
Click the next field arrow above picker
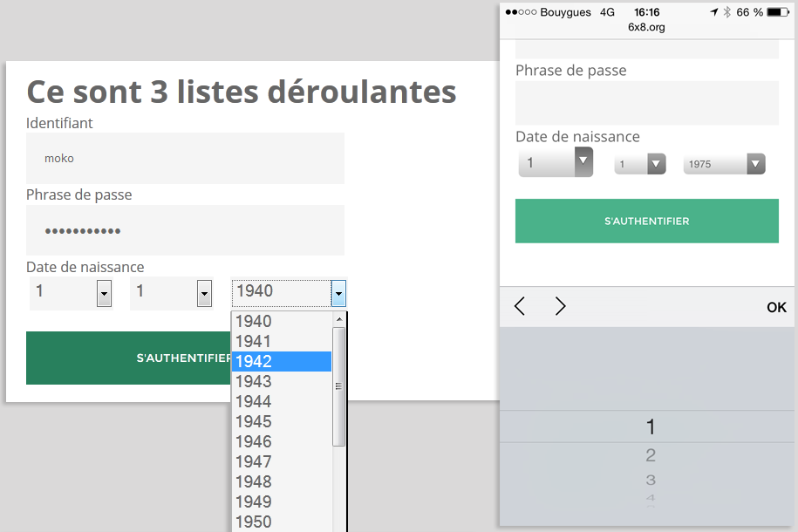point(561,307)
